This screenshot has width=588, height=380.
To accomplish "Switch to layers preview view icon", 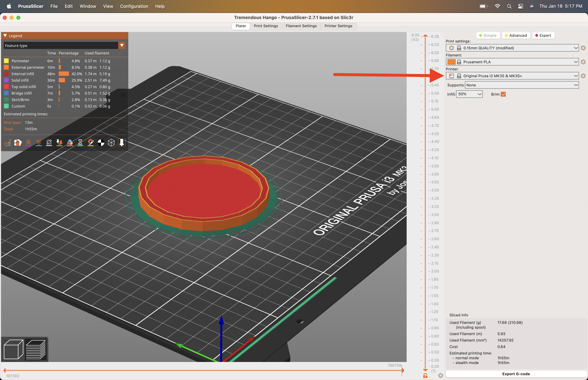I will [36, 349].
